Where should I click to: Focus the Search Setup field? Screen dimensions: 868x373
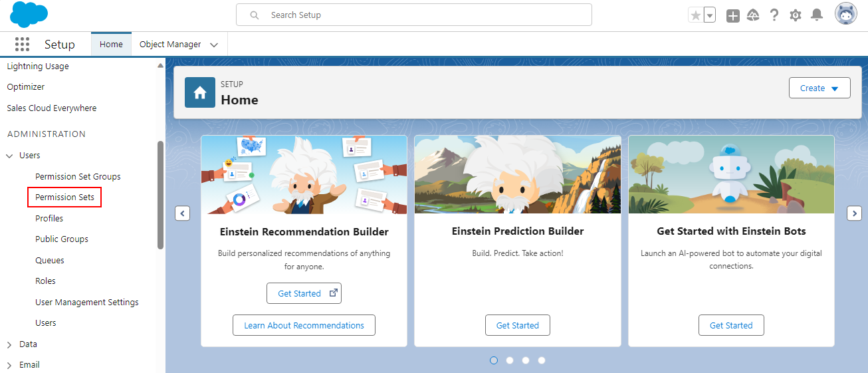[x=413, y=15]
